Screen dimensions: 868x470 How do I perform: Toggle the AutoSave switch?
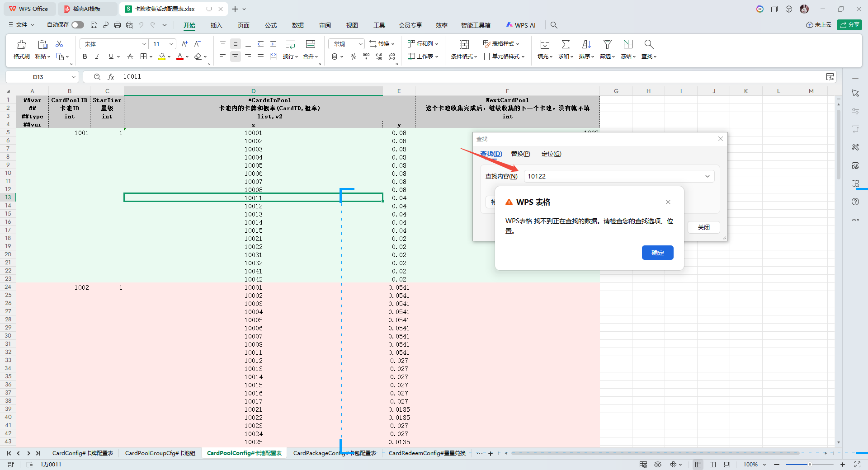pos(78,25)
